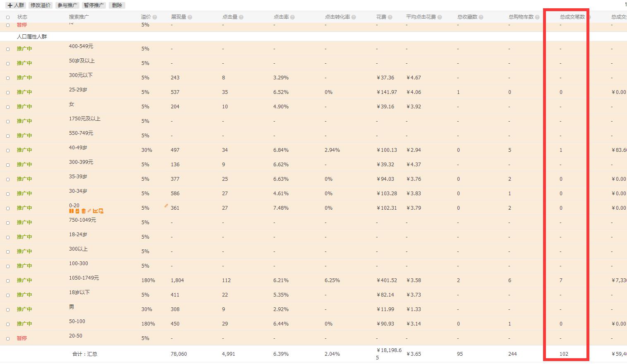Click the help icon beside 平均点击花费
Image resolution: width=627 pixels, height=364 pixels.
tap(440, 17)
